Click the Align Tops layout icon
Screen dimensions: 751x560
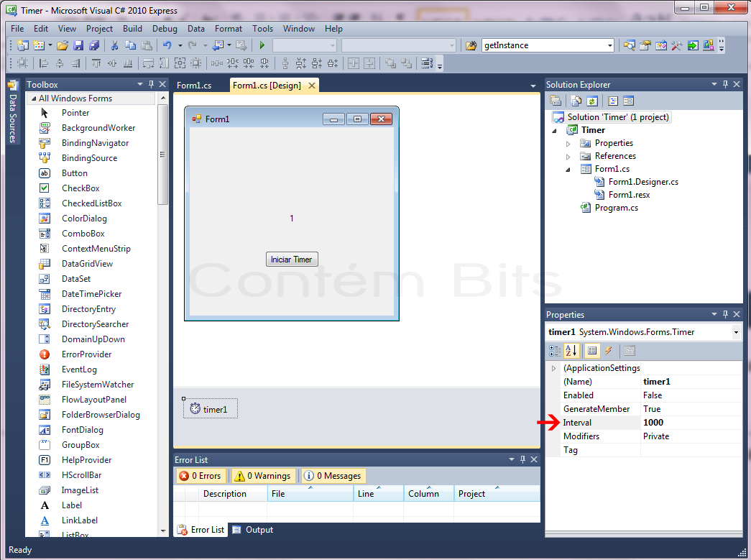tap(96, 63)
